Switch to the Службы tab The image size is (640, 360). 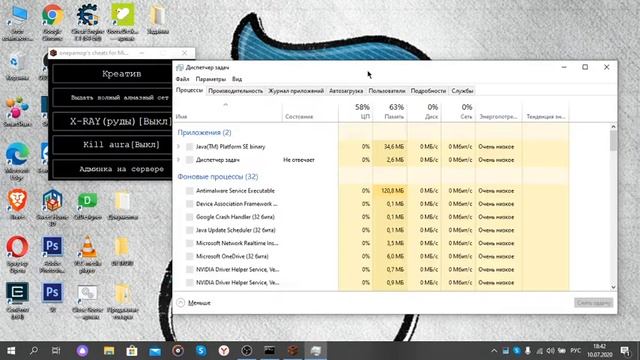tap(462, 91)
